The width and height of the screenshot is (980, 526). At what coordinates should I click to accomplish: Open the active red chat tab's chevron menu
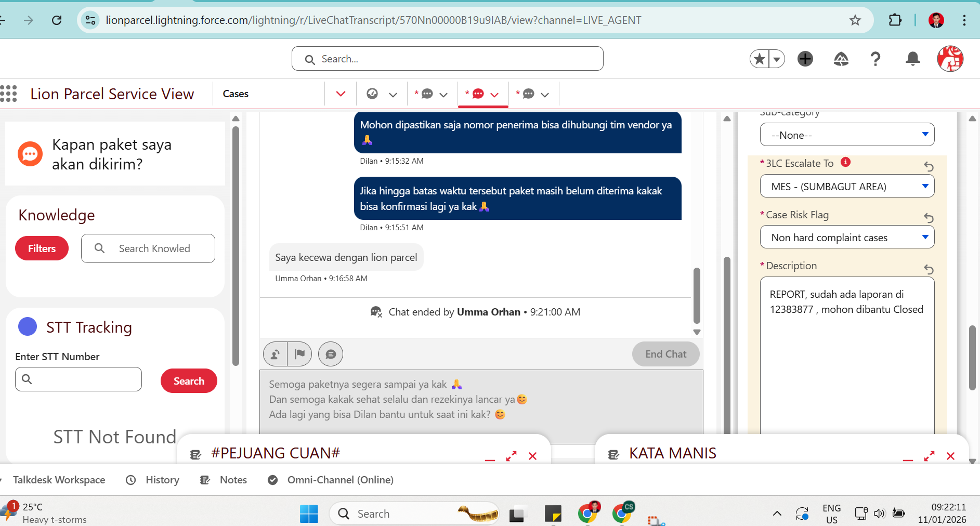(494, 95)
